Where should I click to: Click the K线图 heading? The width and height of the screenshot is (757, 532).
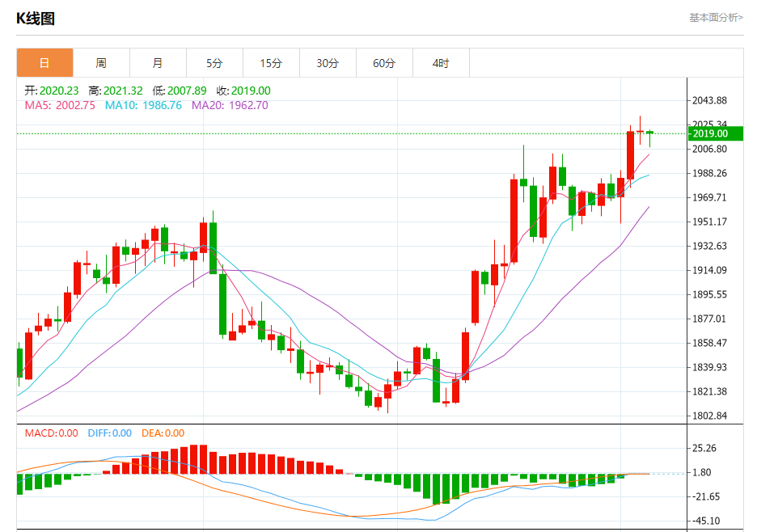click(36, 19)
